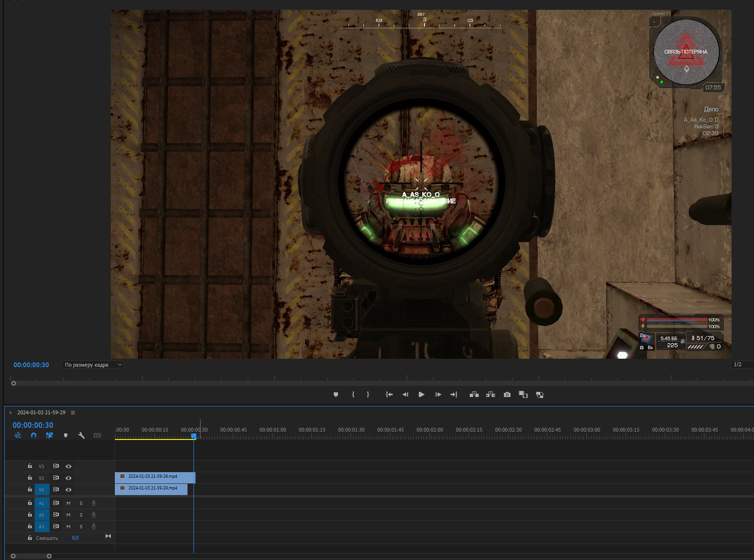This screenshot has height=560, width=754.
Task: Hide track V3 output eye
Action: tap(69, 466)
